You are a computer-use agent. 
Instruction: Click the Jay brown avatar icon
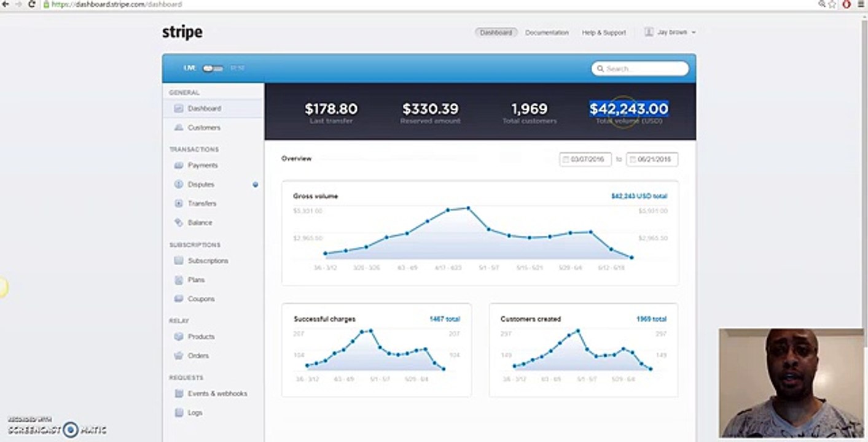(x=649, y=32)
